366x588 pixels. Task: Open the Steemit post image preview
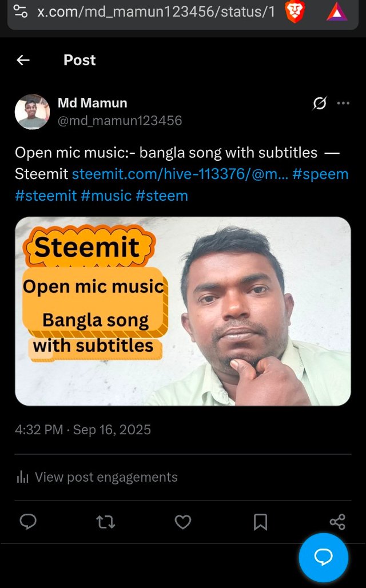coord(183,311)
